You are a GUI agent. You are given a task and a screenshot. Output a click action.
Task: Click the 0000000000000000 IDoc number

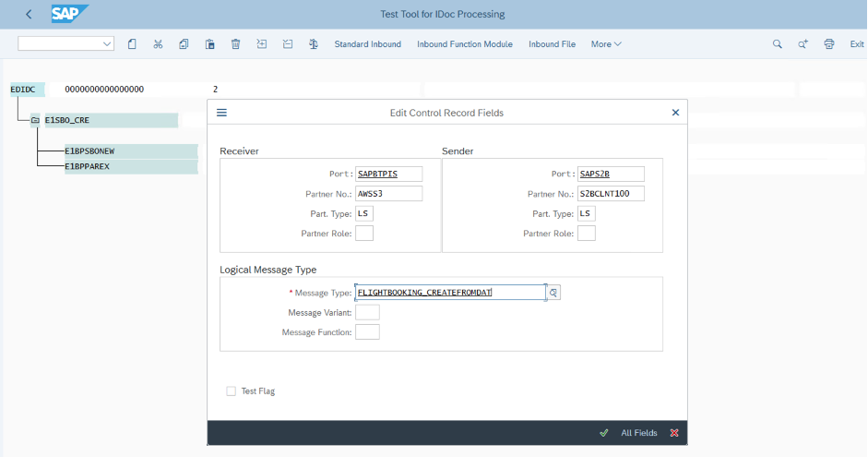(104, 89)
